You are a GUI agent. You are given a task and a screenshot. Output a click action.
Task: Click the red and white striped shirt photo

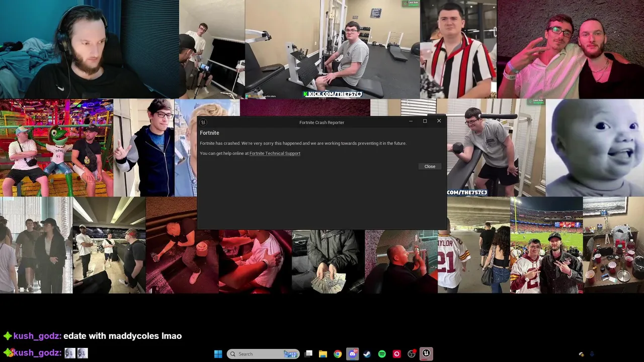(x=458, y=49)
